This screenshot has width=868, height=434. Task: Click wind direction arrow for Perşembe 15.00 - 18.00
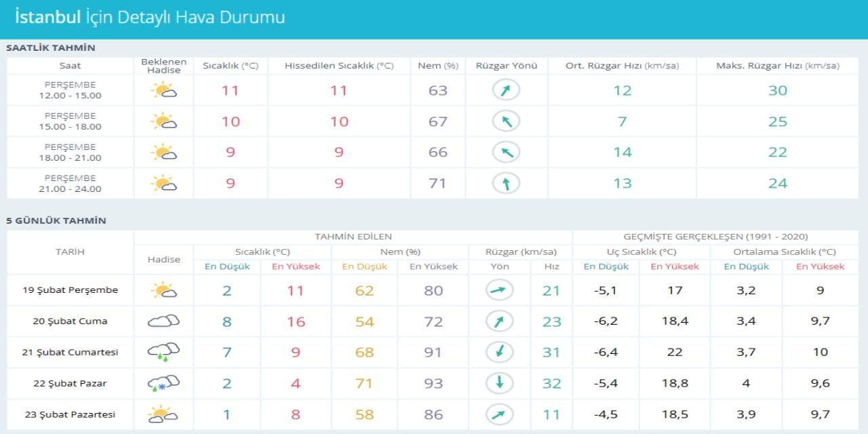click(x=506, y=121)
